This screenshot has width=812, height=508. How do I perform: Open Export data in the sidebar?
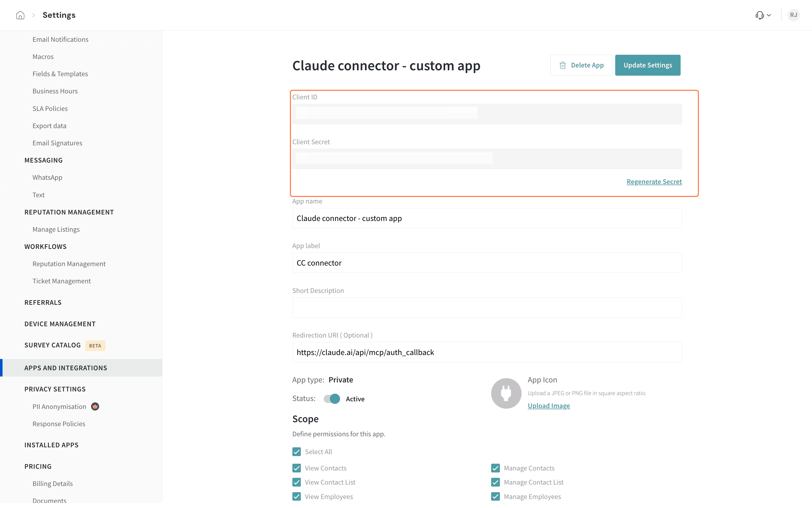tap(49, 126)
